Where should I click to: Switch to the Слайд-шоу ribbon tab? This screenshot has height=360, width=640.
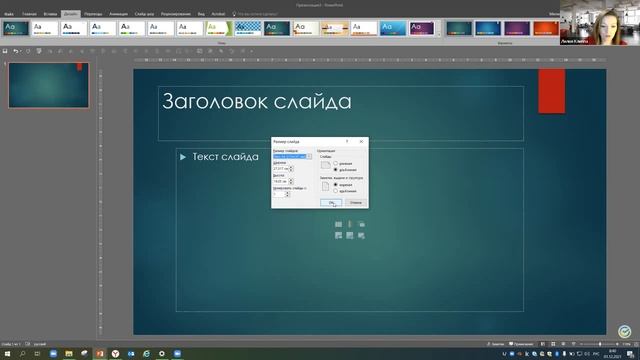(144, 14)
